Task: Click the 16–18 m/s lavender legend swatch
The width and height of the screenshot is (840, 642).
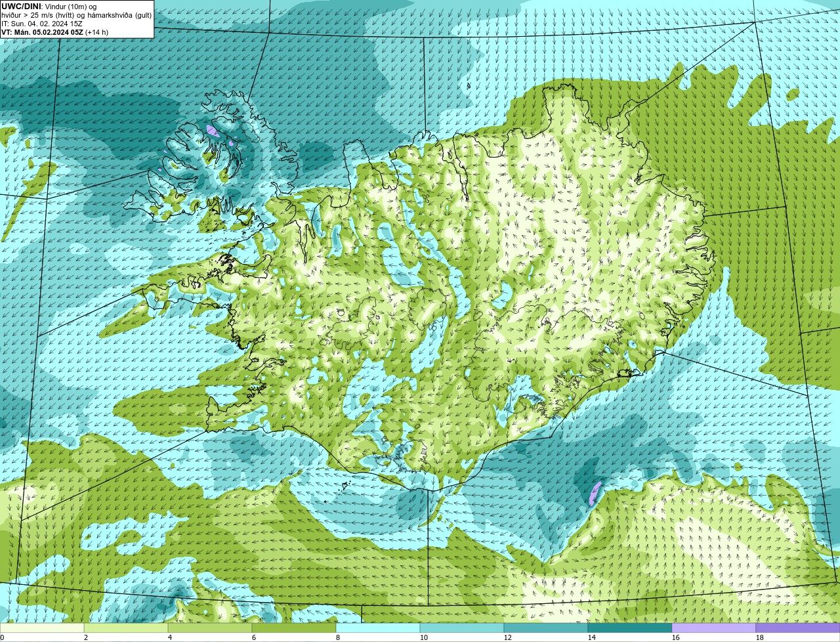Action: click(714, 628)
